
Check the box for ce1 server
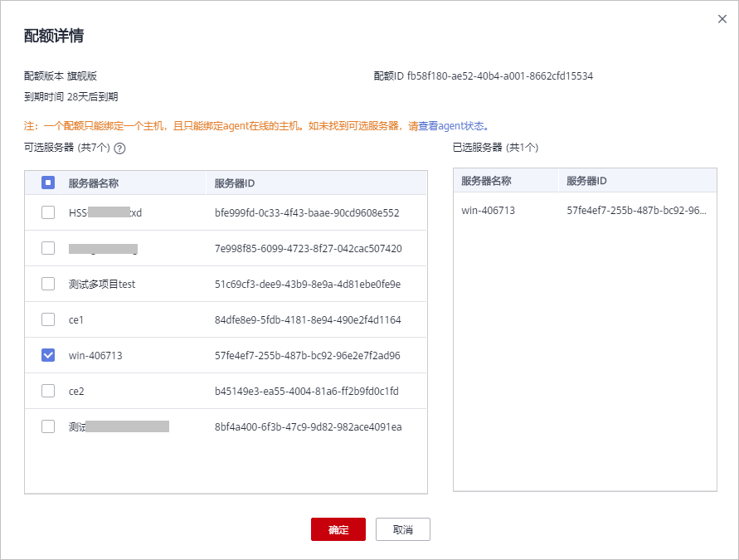48,319
